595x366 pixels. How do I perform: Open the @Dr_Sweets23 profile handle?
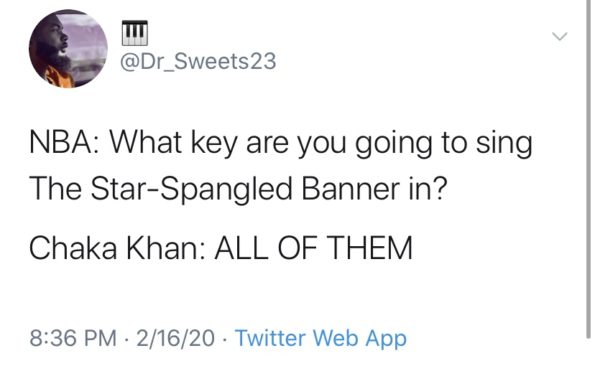198,61
